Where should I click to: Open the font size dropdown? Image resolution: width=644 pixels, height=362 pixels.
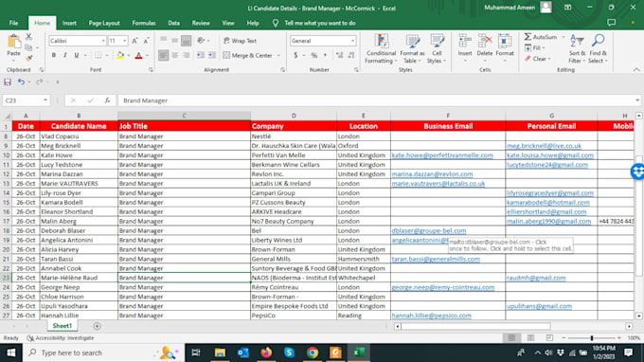click(124, 41)
